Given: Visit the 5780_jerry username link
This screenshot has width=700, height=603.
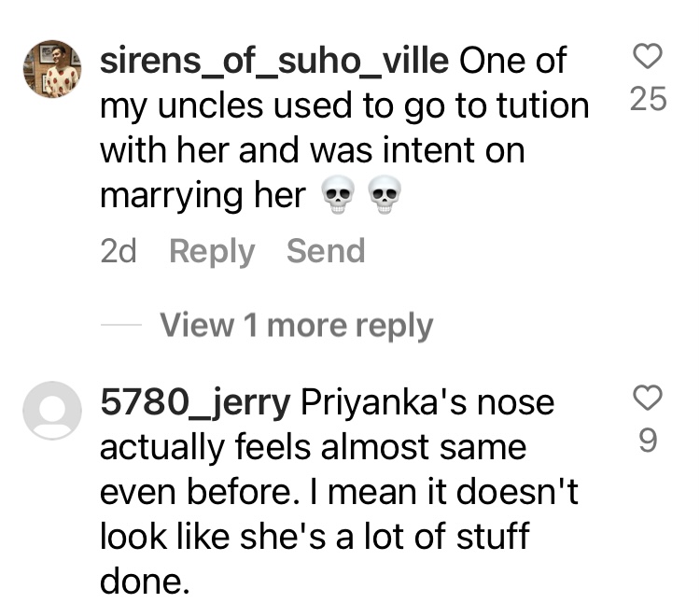Looking at the screenshot, I should point(196,402).
